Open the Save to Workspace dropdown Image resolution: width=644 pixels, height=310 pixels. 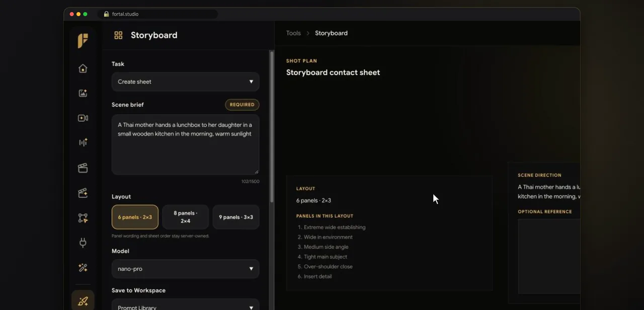186,304
